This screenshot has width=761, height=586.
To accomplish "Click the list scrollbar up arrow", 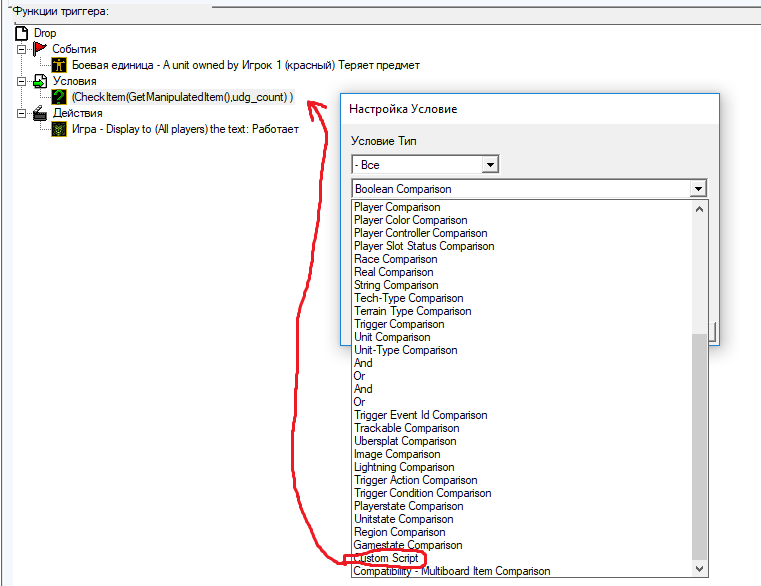I will pos(699,209).
